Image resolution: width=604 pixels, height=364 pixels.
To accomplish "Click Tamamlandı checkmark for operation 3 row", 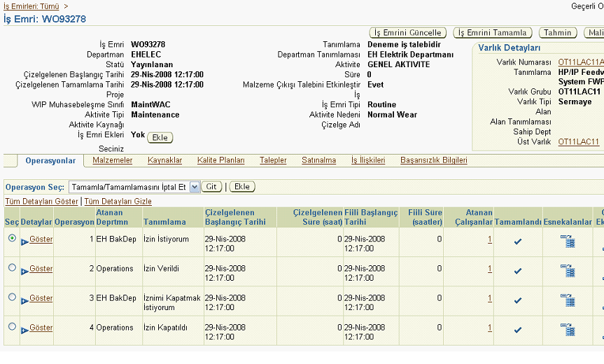I will (x=518, y=300).
